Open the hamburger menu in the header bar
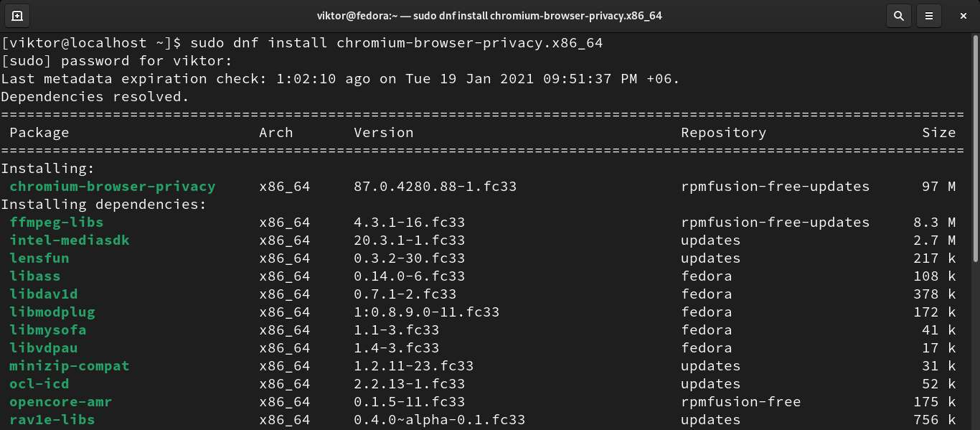Screen dimensions: 980x430 (x=929, y=15)
